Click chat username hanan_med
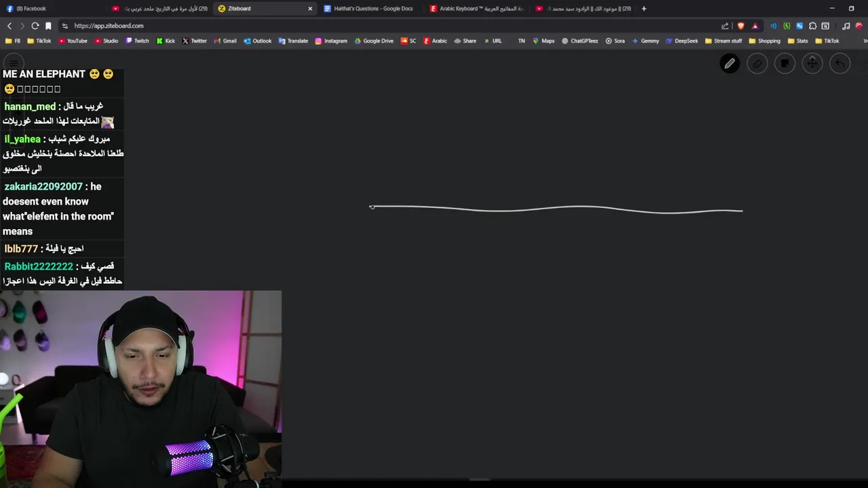Viewport: 868px width, 488px height. point(30,106)
